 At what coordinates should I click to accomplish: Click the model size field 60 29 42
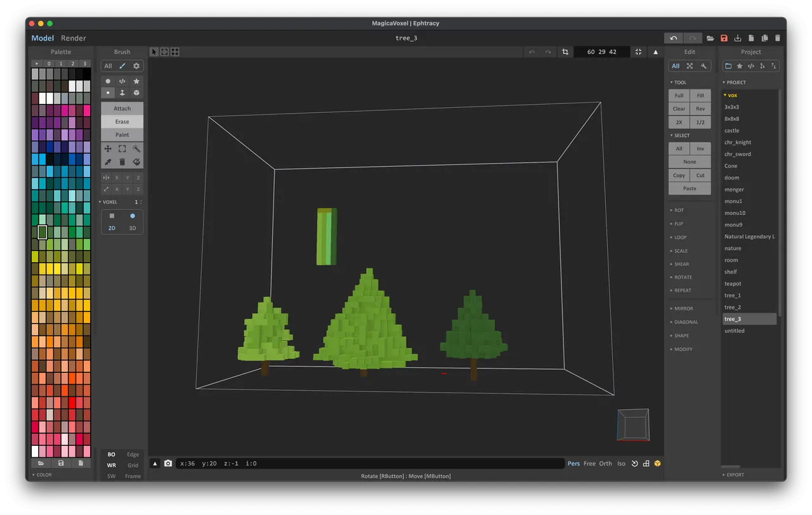[601, 52]
